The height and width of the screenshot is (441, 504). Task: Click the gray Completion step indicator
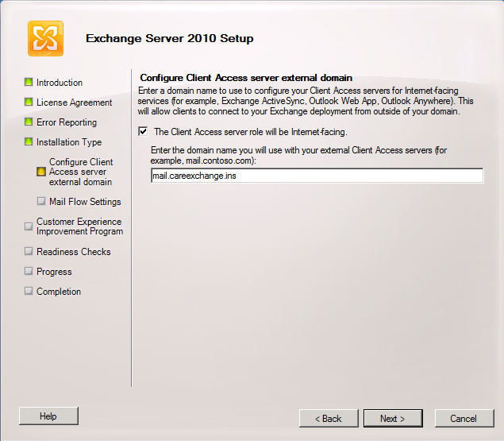tap(29, 291)
